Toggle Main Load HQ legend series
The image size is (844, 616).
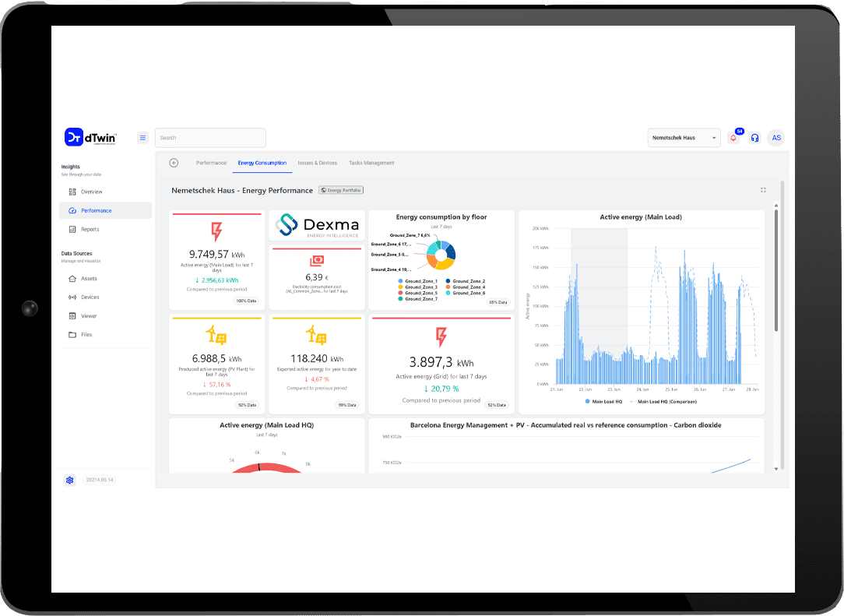[x=604, y=402]
